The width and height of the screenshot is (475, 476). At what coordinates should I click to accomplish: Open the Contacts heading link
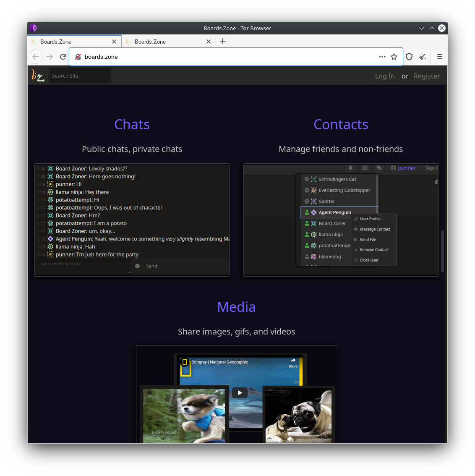[341, 125]
